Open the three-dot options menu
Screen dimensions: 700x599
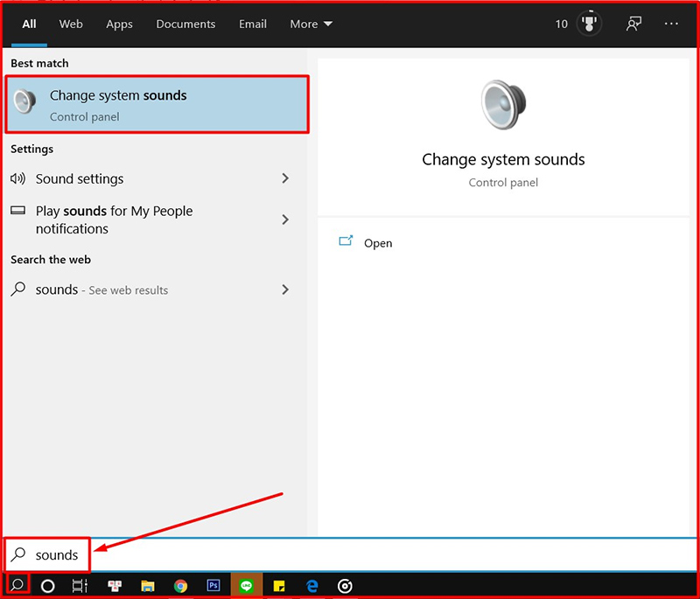point(672,24)
